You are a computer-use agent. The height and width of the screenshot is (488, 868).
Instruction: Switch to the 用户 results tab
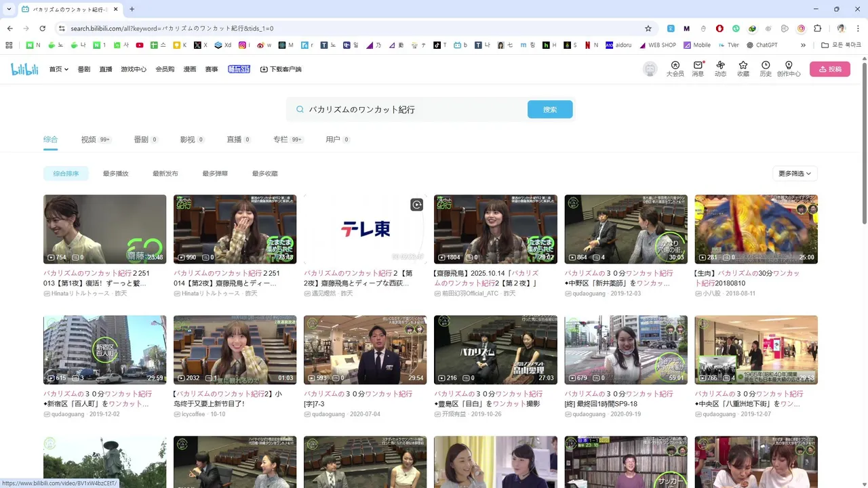[x=338, y=140]
